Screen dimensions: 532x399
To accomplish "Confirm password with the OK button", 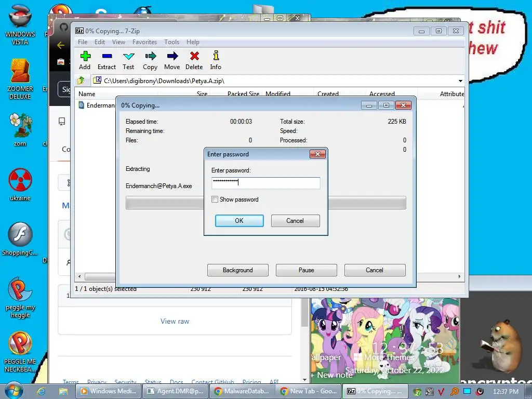I will point(239,220).
